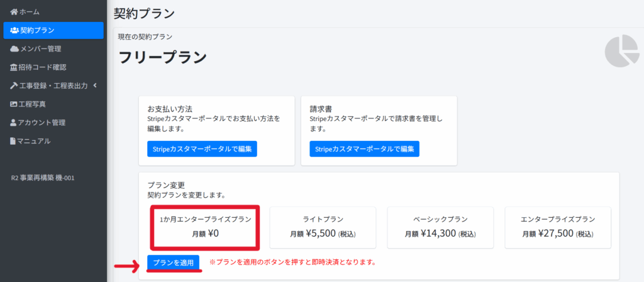Expand the 工事登録・工程表出力 chevron
The height and width of the screenshot is (282, 644).
click(95, 86)
